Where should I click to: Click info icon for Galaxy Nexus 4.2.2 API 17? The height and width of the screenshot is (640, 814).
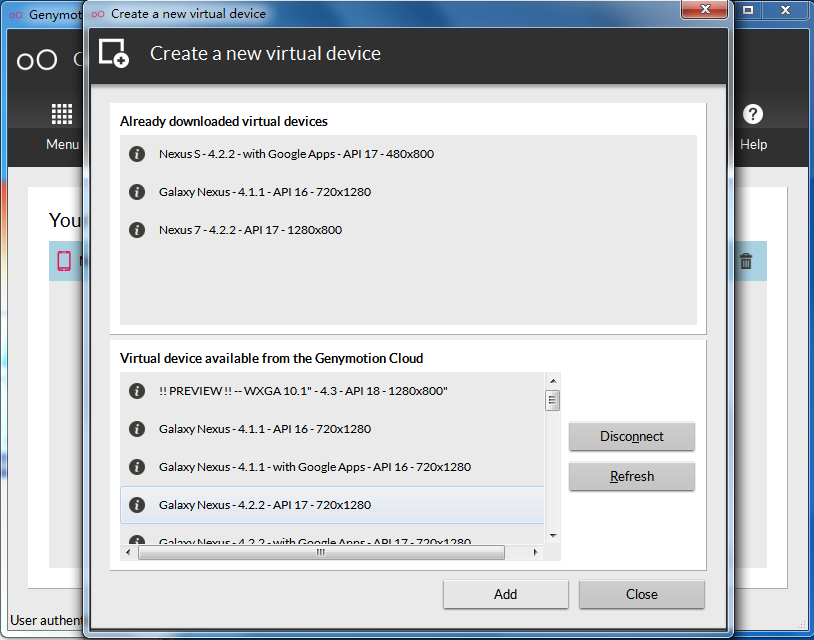click(137, 505)
